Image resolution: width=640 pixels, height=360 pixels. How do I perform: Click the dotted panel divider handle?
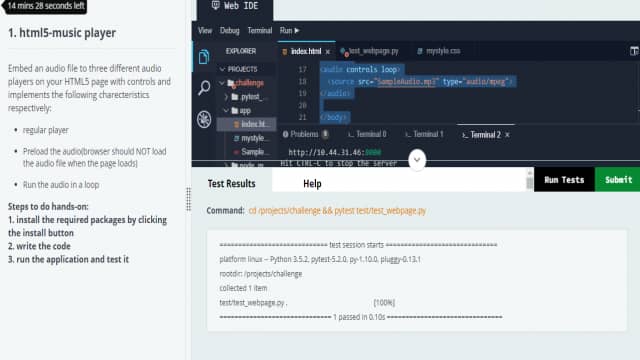(188, 199)
